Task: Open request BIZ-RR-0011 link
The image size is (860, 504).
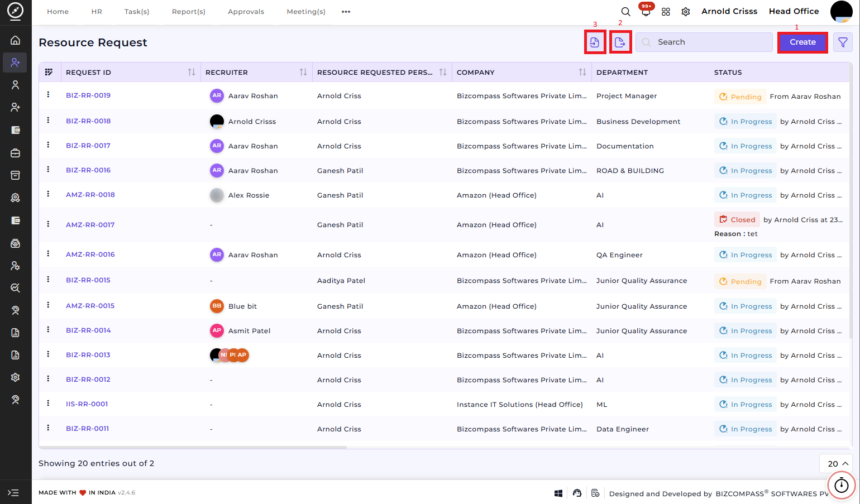Action: 88,429
